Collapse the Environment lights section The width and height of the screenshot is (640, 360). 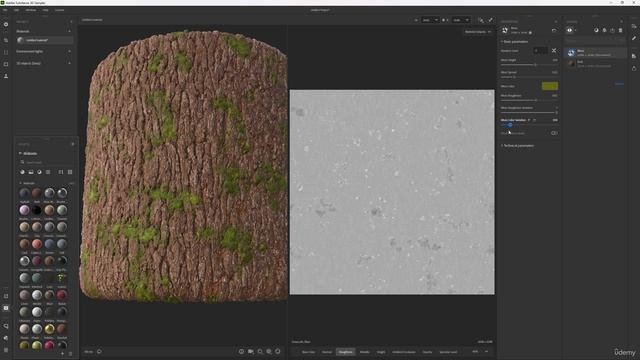tap(69, 51)
